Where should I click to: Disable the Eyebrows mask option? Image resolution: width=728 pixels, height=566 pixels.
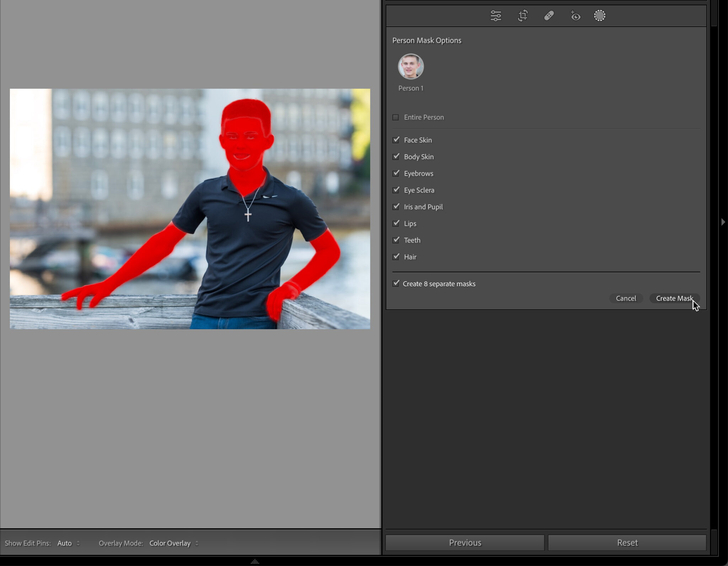click(396, 173)
